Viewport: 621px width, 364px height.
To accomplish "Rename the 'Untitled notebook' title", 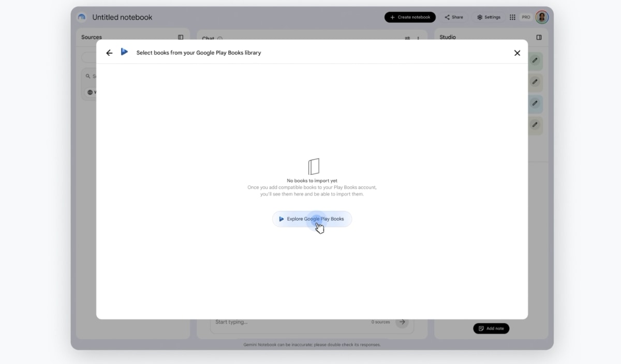I will (122, 17).
